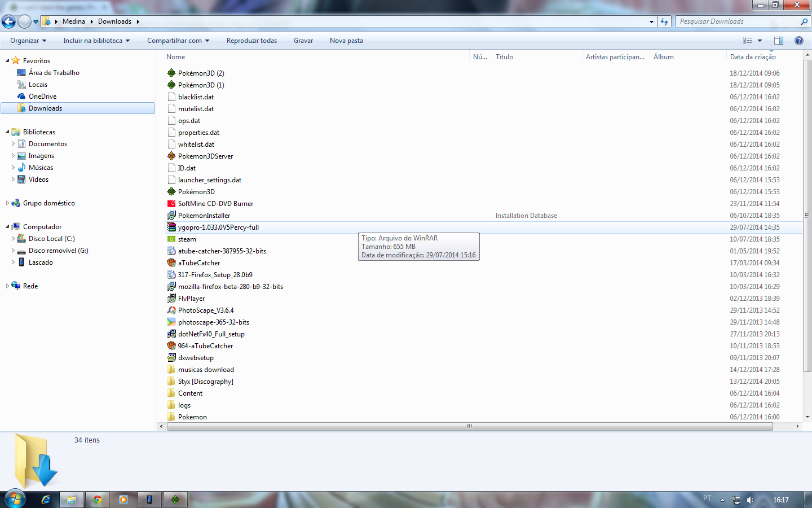Select Locais in navigation pane

click(38, 85)
